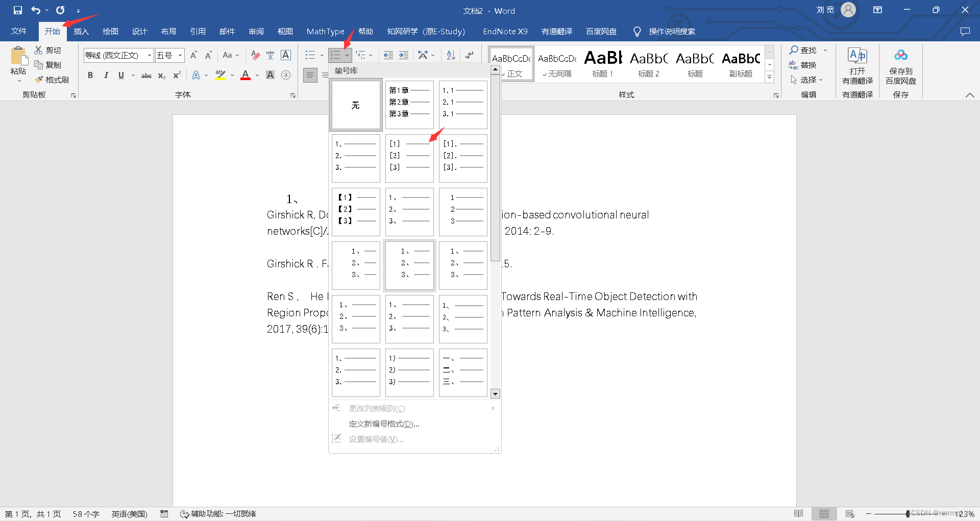Expand the styles gallery
Screen dimensions: 980x521
[x=770, y=77]
